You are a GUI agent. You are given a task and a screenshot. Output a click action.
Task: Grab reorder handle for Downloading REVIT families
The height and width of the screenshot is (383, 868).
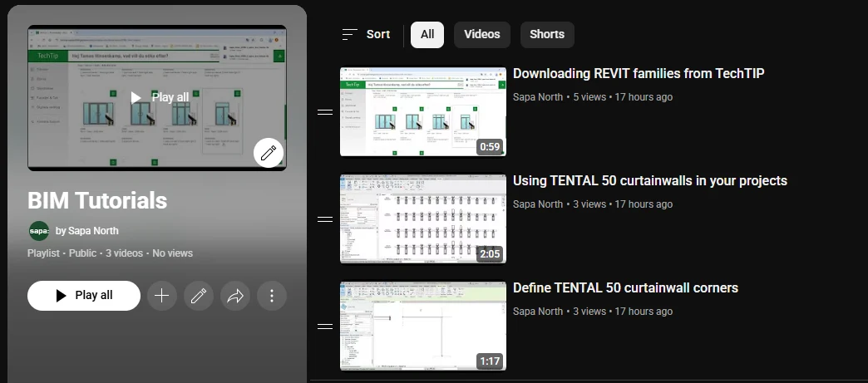tap(325, 112)
